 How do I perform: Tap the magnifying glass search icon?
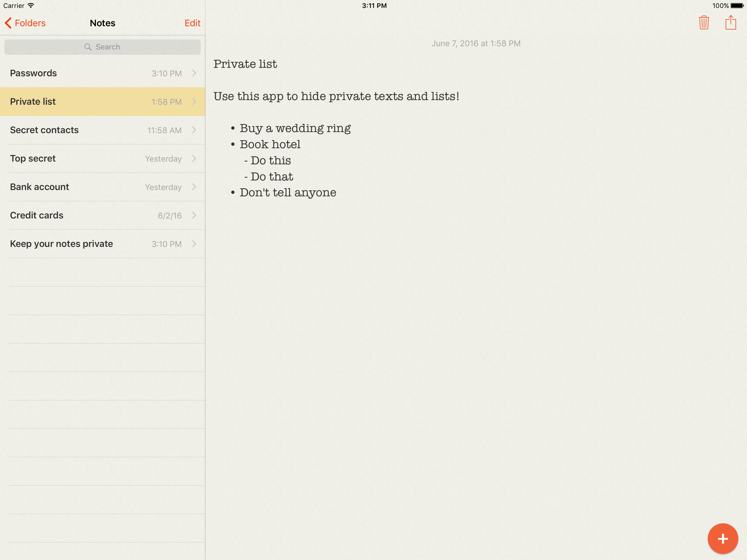tap(88, 47)
